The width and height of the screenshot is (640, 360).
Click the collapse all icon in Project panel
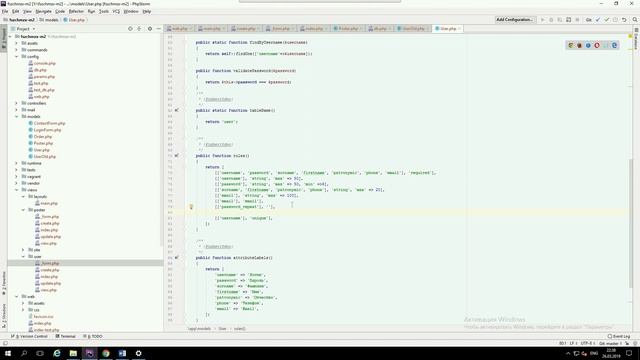140,29
